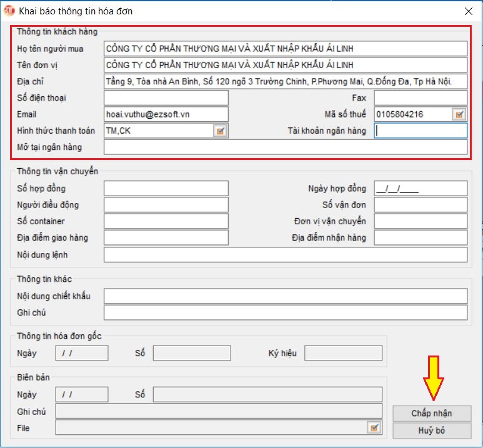Click the Số container field
The image size is (483, 448).
(x=166, y=221)
